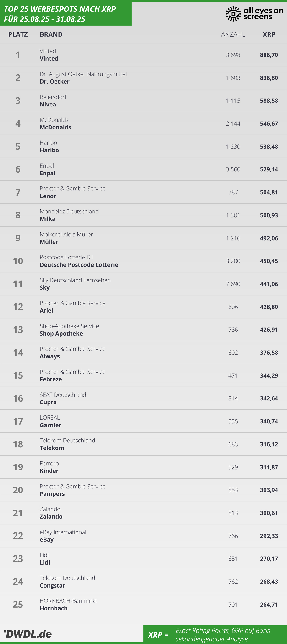Select the Nivea brand name
The height and width of the screenshot is (644, 287).
click(x=48, y=105)
